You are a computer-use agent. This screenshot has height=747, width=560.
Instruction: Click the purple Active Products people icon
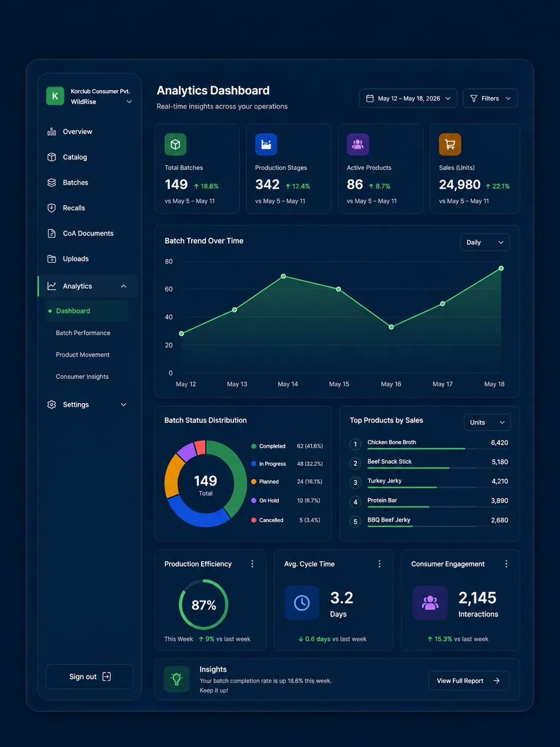[358, 144]
